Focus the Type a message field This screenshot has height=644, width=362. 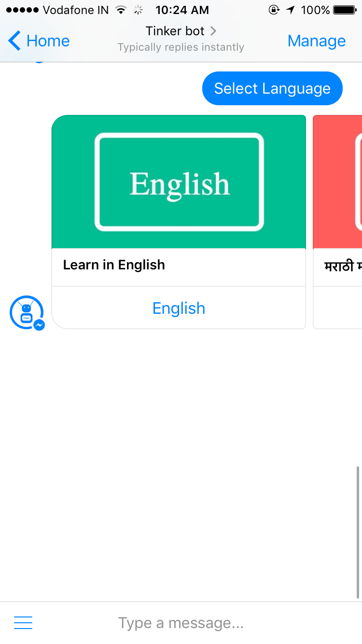coord(181,623)
